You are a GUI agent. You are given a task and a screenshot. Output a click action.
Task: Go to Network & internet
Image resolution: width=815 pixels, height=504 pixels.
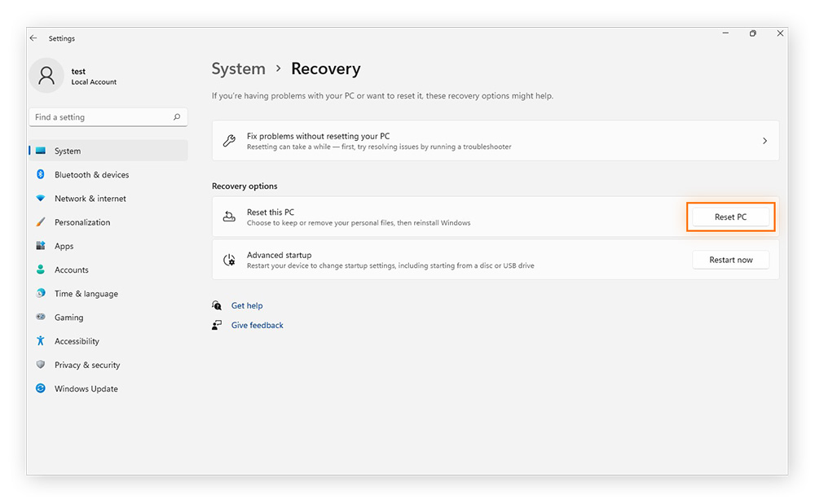[108, 199]
